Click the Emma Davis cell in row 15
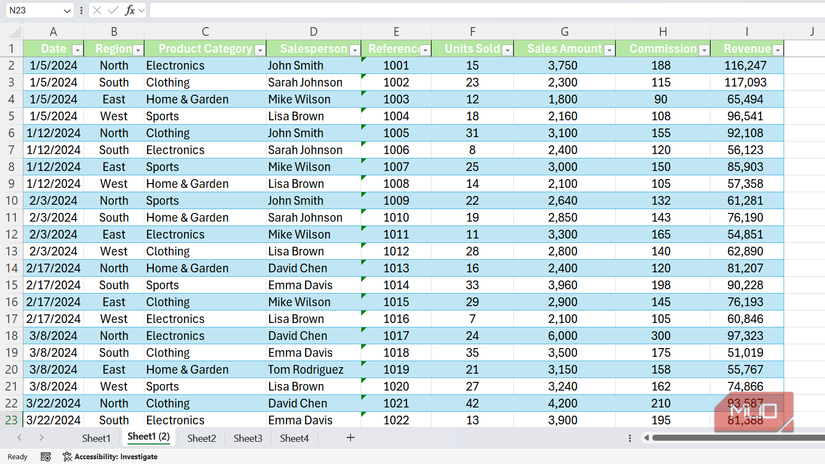Screen dimensions: 825x464 point(314,285)
